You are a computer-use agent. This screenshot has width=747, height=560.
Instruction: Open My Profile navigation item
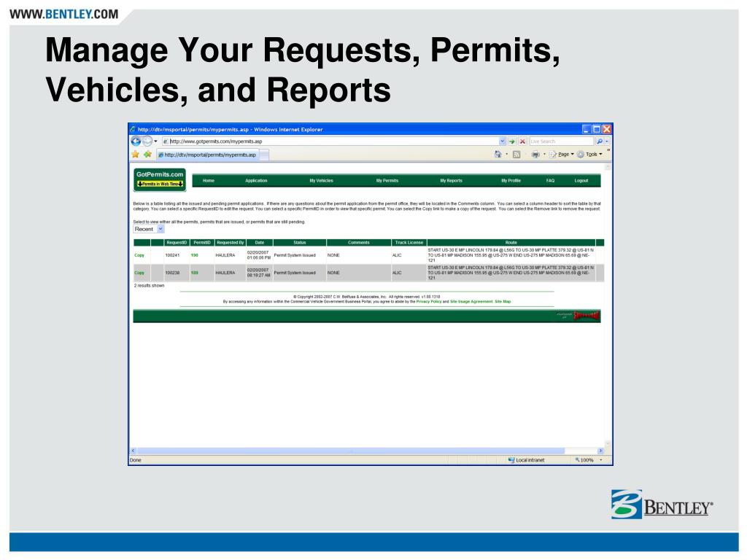(511, 181)
